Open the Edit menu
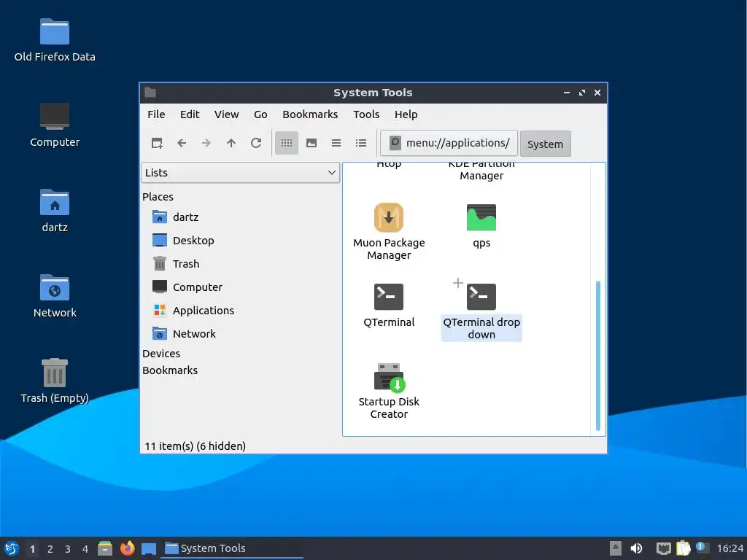This screenshot has height=560, width=747. click(190, 114)
